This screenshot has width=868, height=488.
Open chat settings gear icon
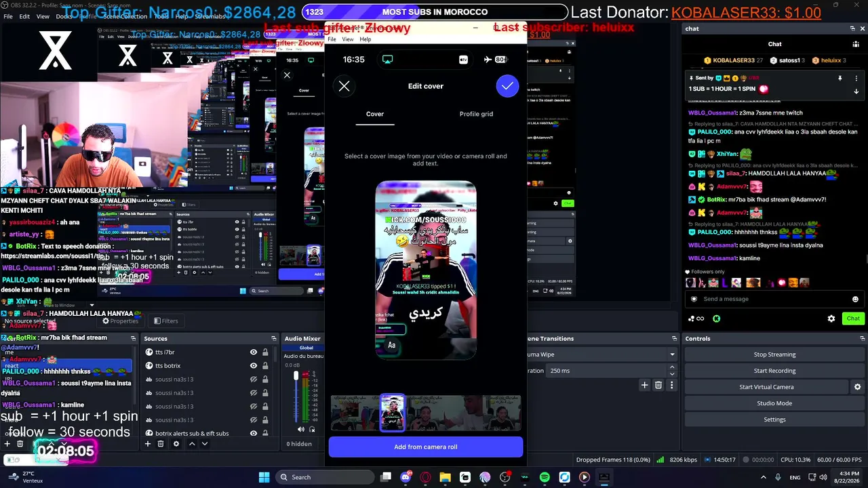[x=831, y=319]
